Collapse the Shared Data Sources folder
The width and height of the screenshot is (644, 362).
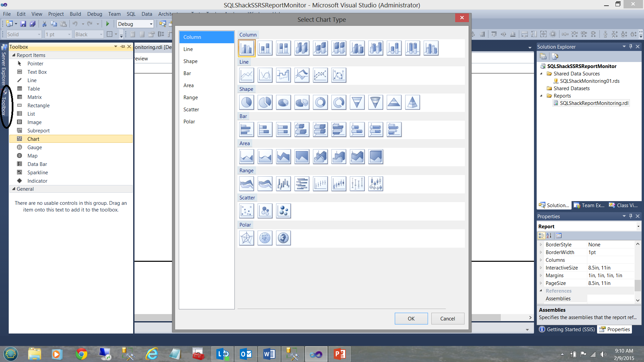coord(541,74)
